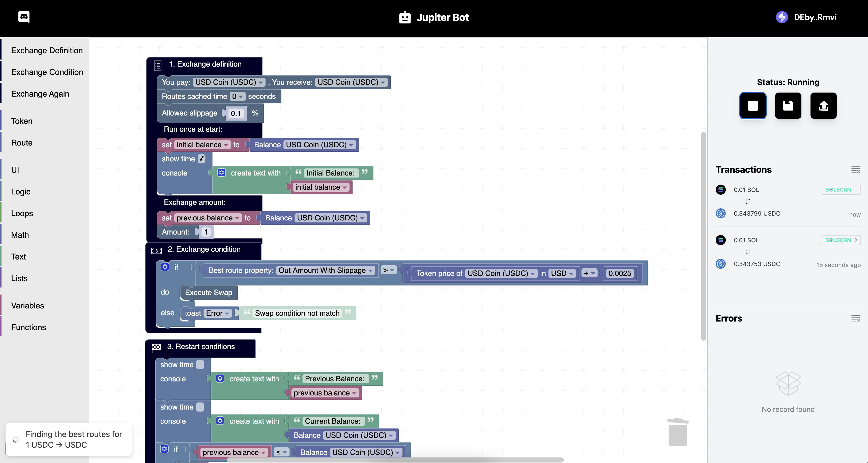This screenshot has width=868, height=463.
Task: Click the SOL token icon in newest transaction
Action: [x=720, y=190]
